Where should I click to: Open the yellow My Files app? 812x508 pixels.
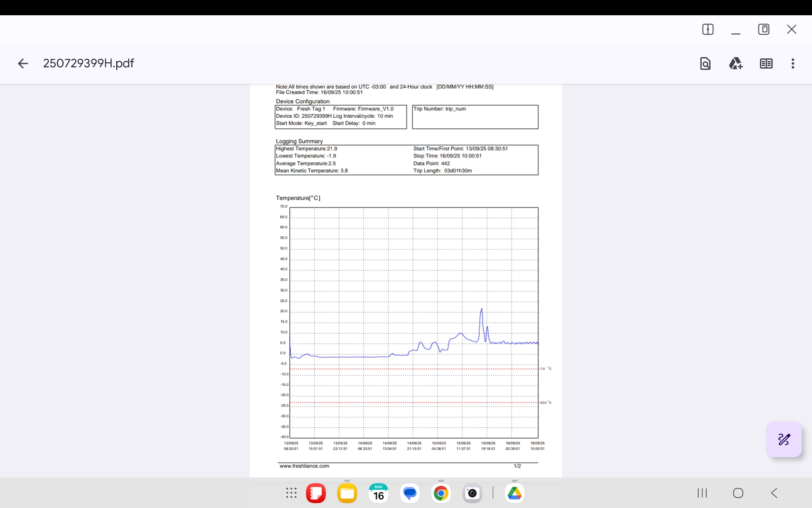click(x=347, y=493)
